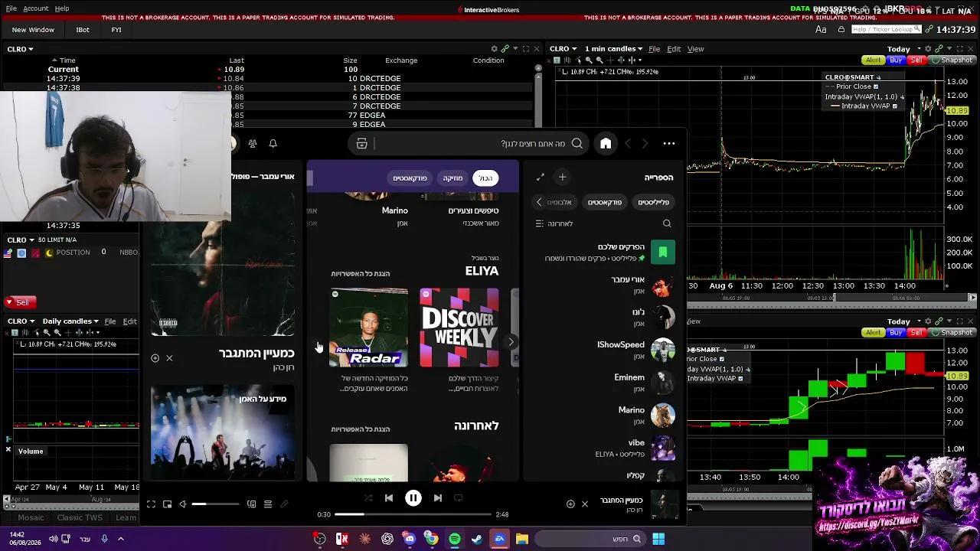Image resolution: width=980 pixels, height=551 pixels.
Task: Go to previous track in Spotify
Action: [x=389, y=498]
